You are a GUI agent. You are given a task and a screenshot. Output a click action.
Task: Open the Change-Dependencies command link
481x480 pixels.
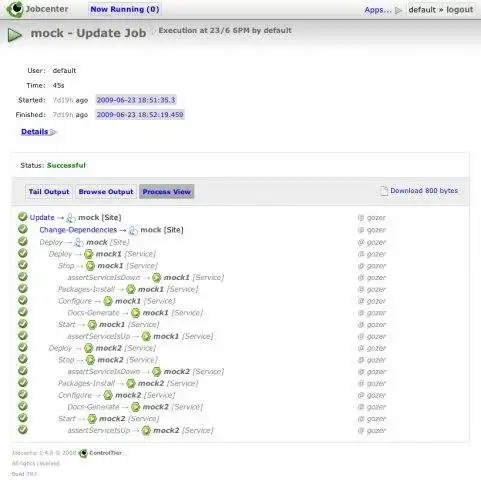78,230
